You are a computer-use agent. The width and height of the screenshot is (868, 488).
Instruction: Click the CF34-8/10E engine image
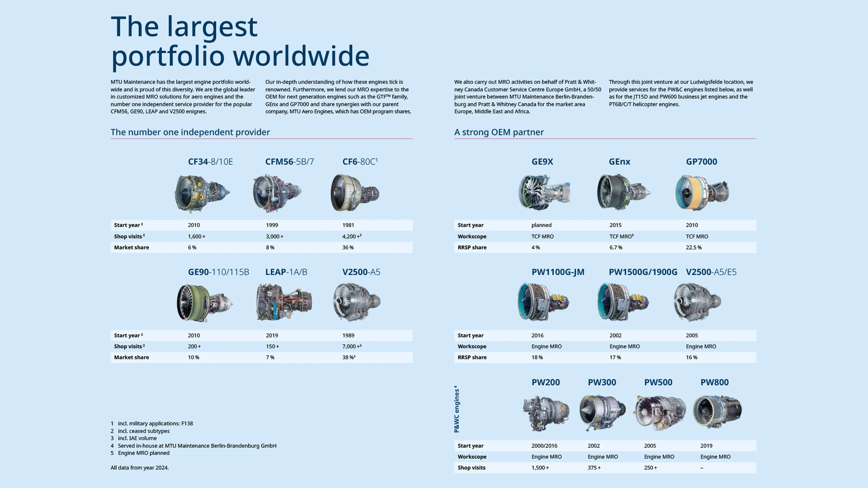(x=202, y=193)
